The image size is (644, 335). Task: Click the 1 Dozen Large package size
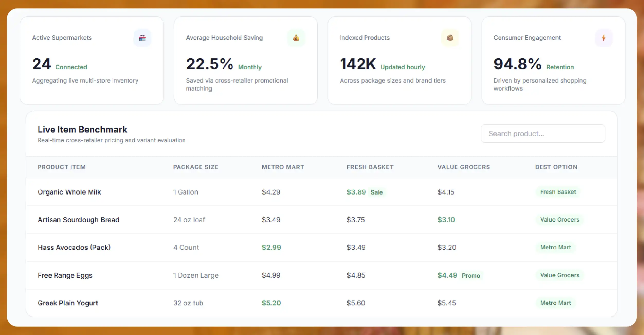(x=196, y=275)
